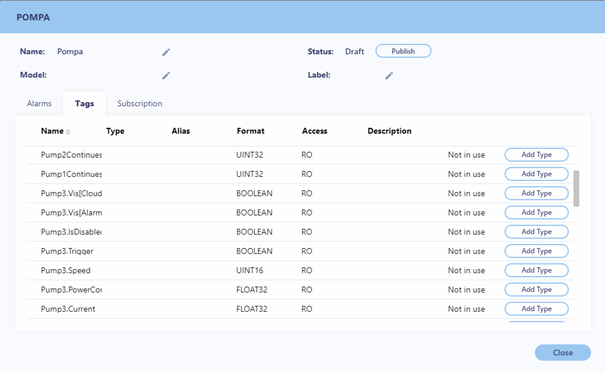605x373 pixels.
Task: Add Type for Pump3.Current row
Action: point(536,309)
